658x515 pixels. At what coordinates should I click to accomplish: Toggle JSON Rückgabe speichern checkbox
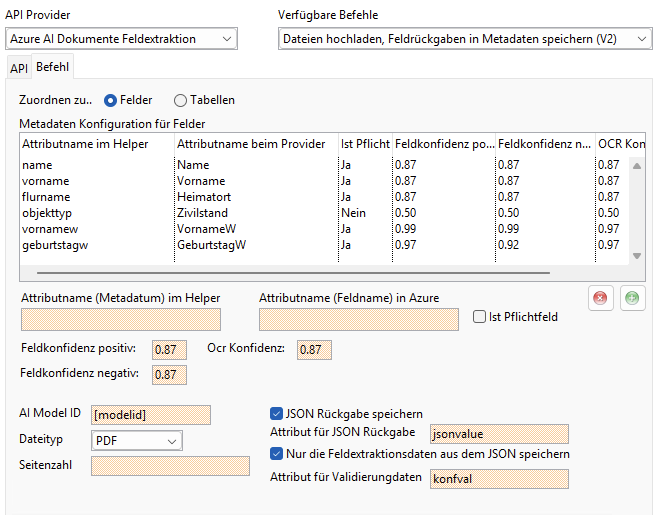277,413
